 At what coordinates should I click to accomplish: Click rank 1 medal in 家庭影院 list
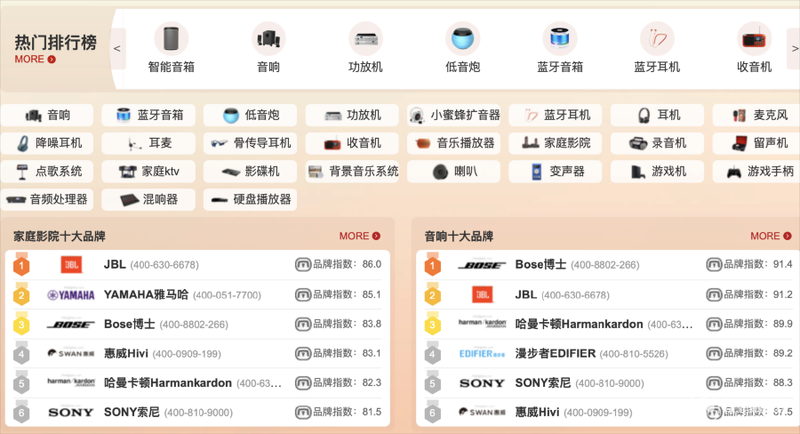tap(21, 264)
